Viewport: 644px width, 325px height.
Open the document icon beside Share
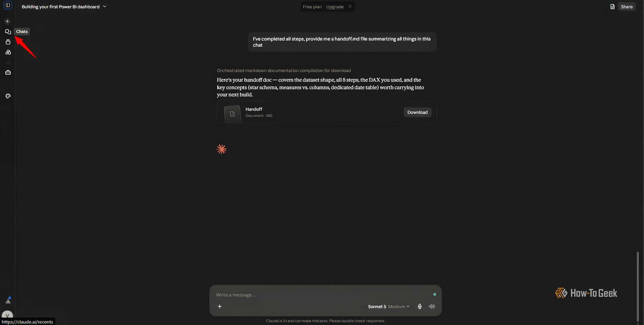[613, 7]
